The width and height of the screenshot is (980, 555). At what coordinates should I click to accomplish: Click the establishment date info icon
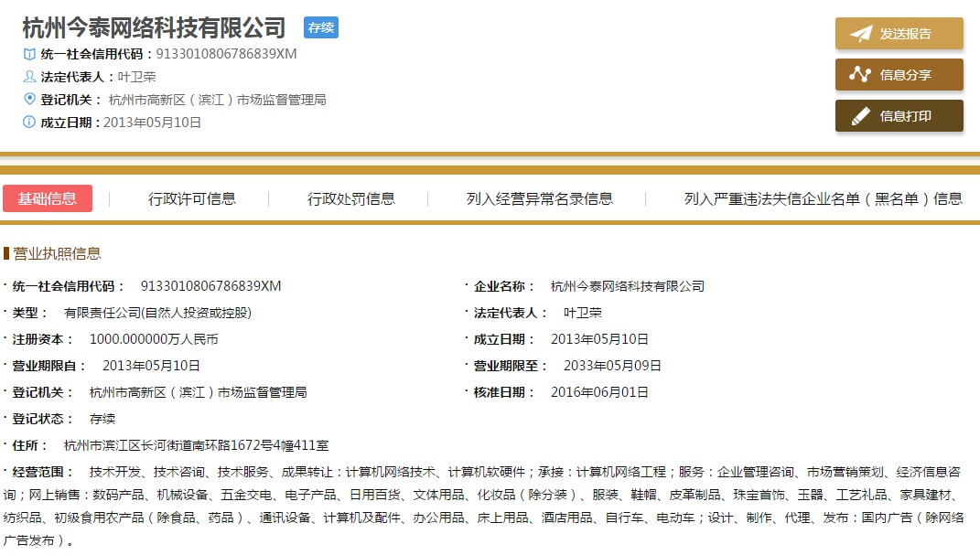[29, 122]
